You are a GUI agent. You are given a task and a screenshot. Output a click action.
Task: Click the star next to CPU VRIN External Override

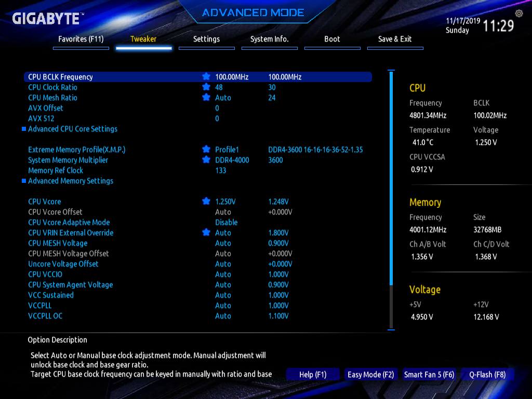[206, 233]
